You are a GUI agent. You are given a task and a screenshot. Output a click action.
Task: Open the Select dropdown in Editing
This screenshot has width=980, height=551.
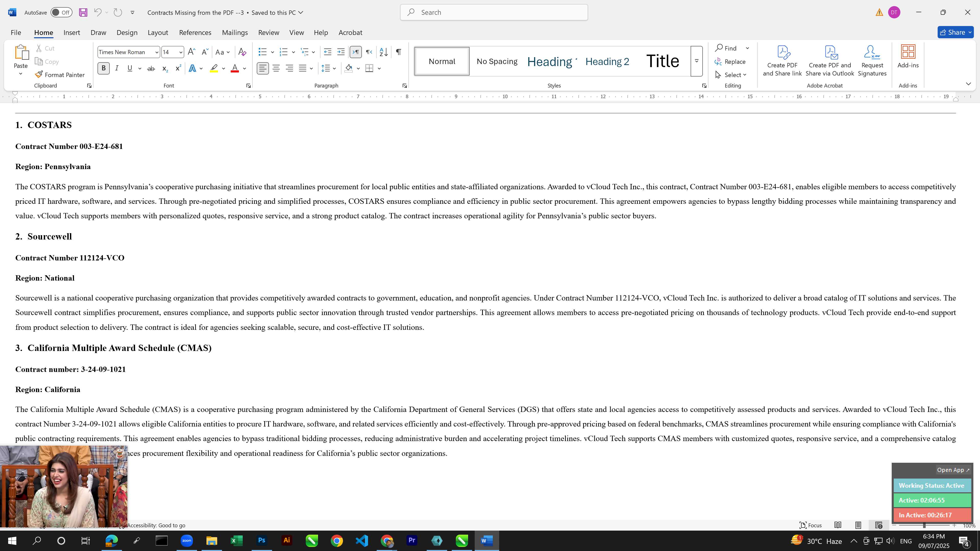[x=731, y=74]
